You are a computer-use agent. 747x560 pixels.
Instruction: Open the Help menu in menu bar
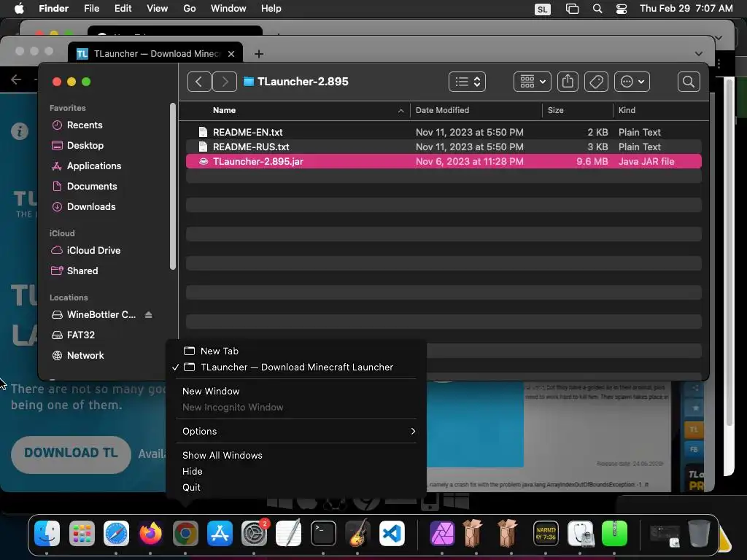(x=271, y=9)
